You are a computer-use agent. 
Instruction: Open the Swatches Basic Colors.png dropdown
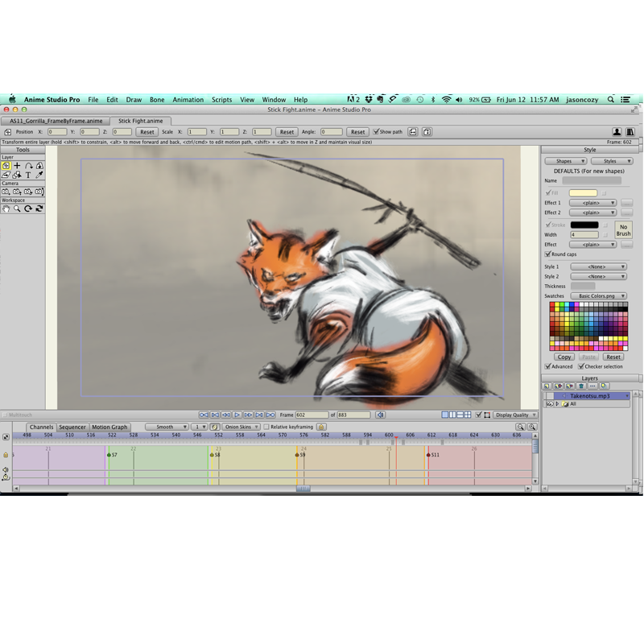point(598,295)
